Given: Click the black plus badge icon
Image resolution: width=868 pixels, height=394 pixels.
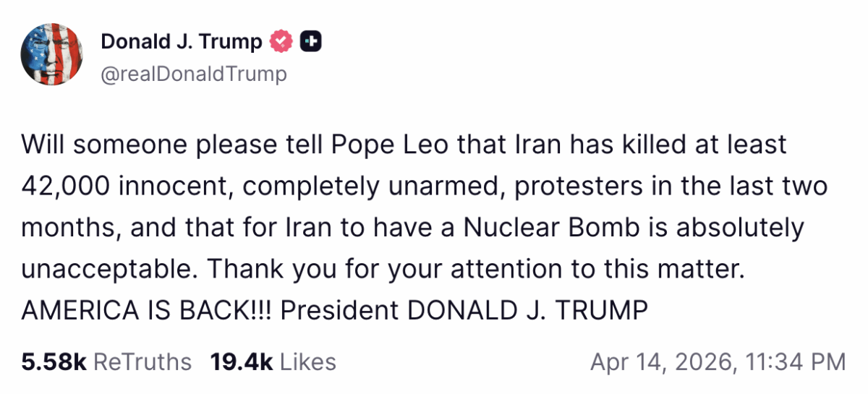Looking at the screenshot, I should click(x=311, y=43).
